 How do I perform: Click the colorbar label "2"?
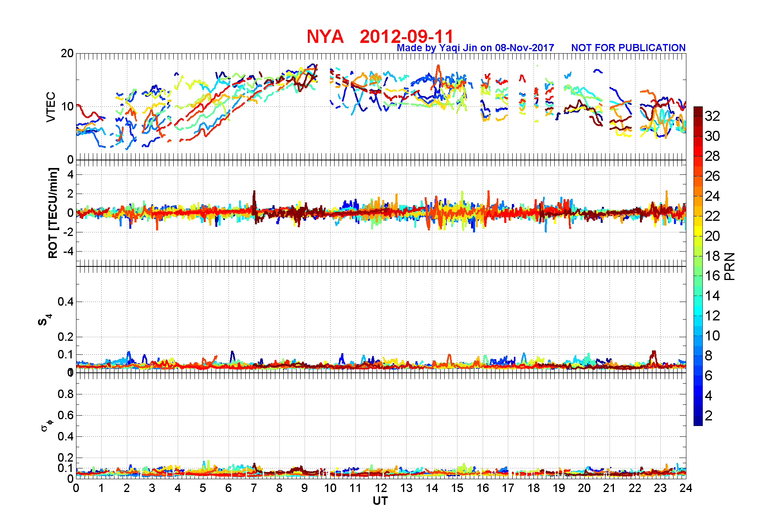709,416
